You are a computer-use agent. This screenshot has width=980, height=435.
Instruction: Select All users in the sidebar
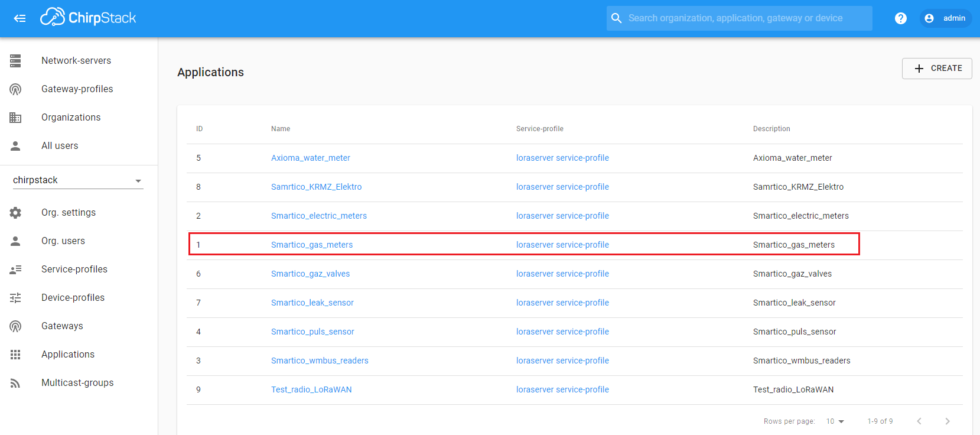click(60, 146)
